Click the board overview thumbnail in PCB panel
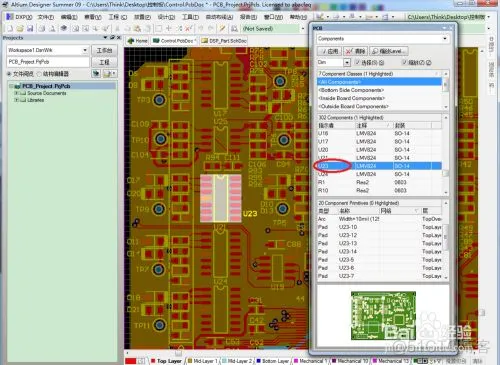Screen dimensions: 500x365 coord(383,315)
